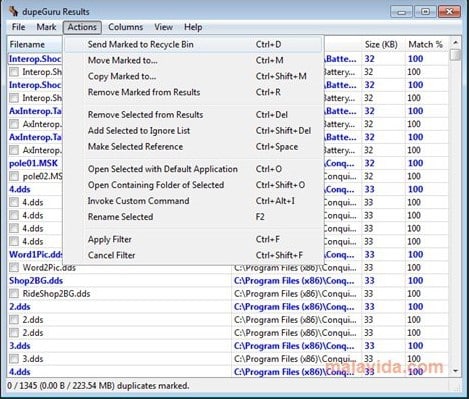The width and height of the screenshot is (469, 399).
Task: Toggle checkbox for 3.dds duplicate row
Action: point(14,359)
